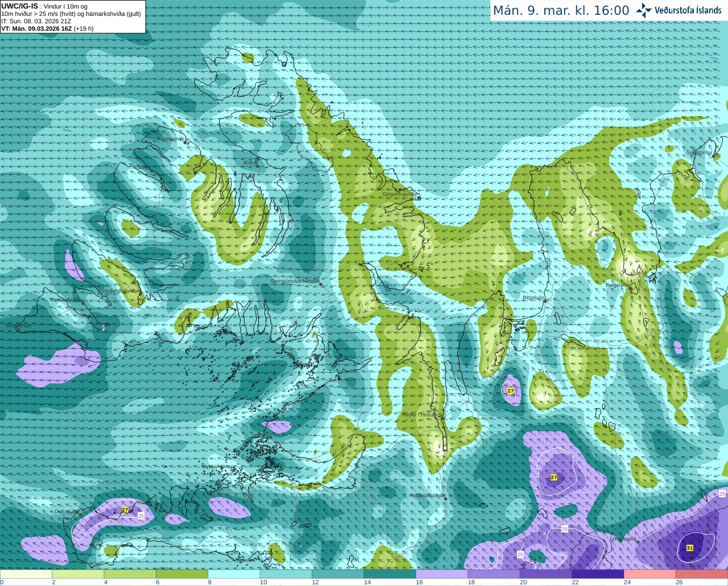Image resolution: width=728 pixels, height=586 pixels.
Task: Click the Æðey station marker
Action: click(x=256, y=165)
